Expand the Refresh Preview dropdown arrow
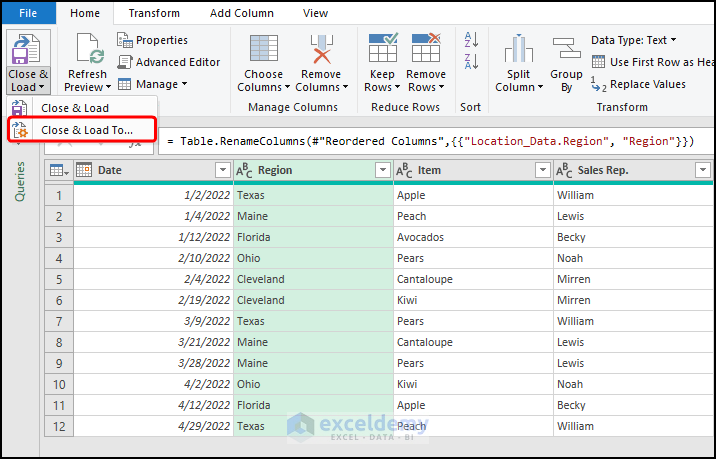 108,87
